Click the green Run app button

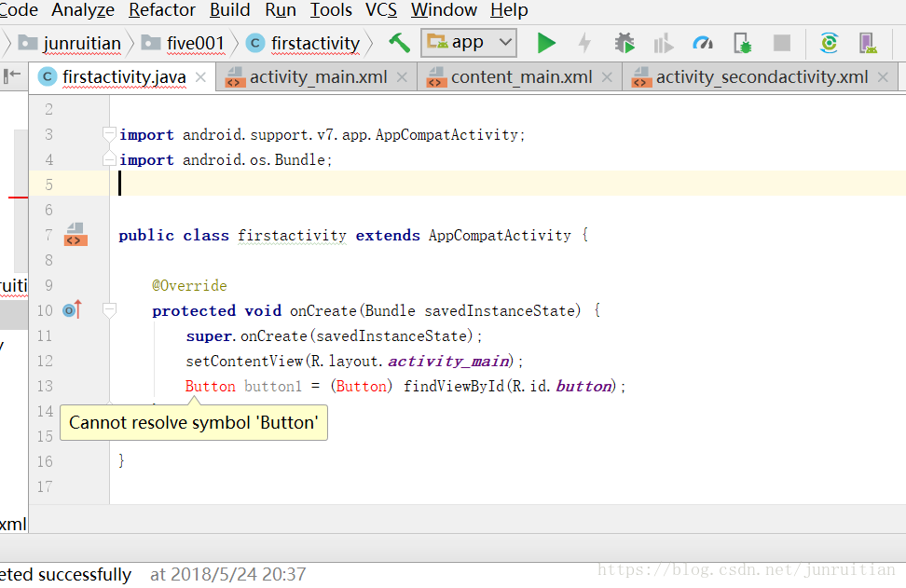[546, 43]
